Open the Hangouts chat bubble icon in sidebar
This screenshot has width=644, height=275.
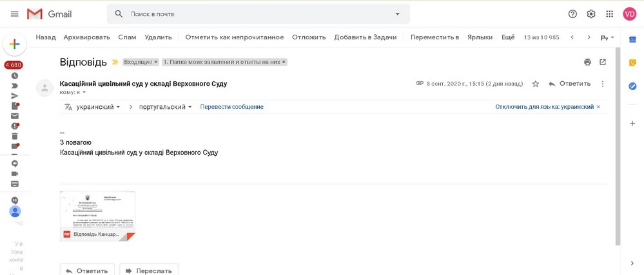pyautogui.click(x=14, y=164)
